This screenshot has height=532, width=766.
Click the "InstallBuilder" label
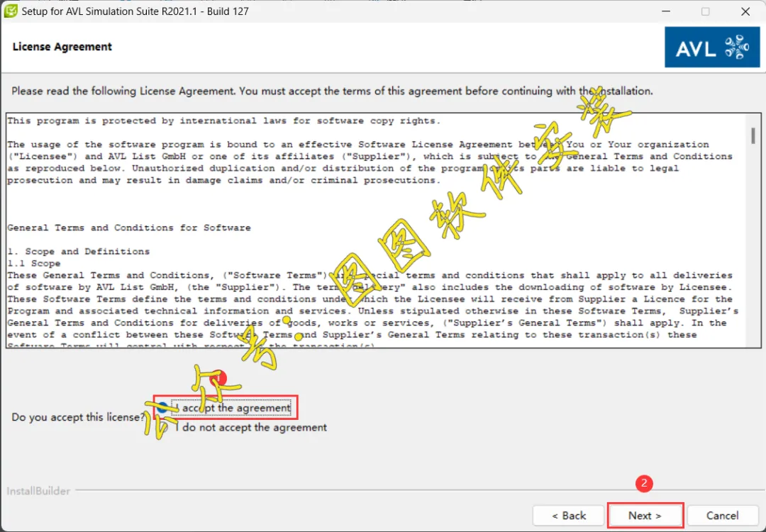click(x=38, y=491)
